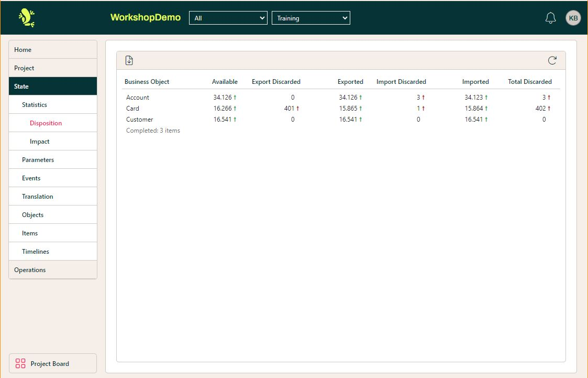
Task: Refresh the disposition table
Action: [552, 60]
